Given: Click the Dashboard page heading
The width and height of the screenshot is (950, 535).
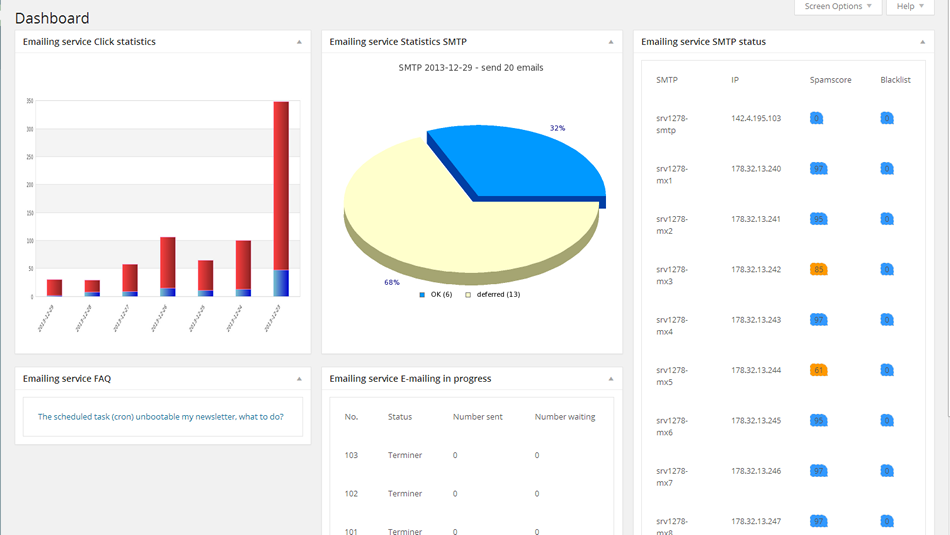Looking at the screenshot, I should tap(52, 18).
